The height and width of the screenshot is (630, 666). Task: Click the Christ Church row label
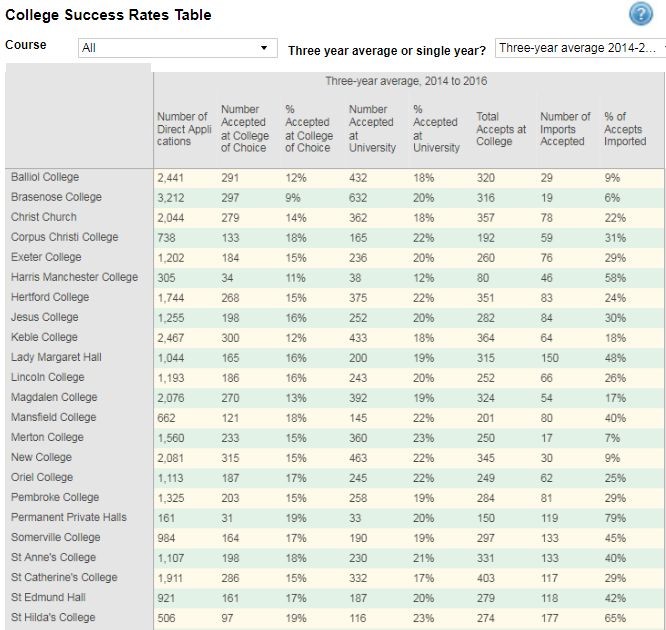44,217
